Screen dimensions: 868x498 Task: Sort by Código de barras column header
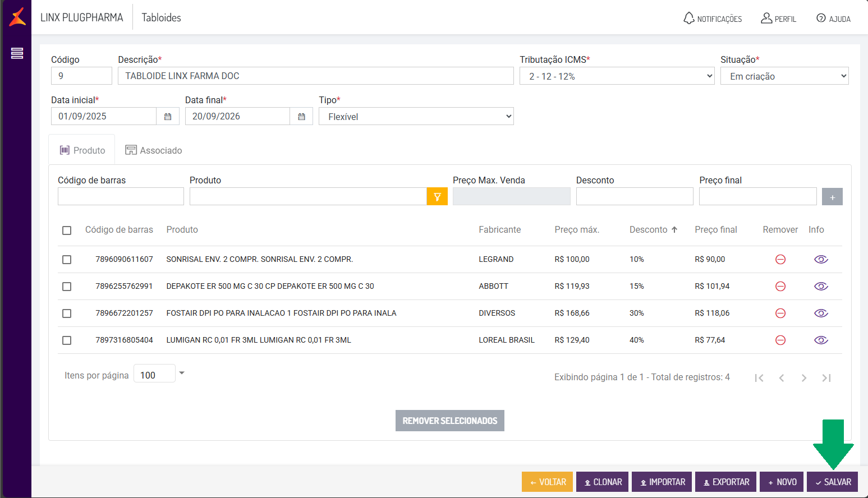coord(119,229)
